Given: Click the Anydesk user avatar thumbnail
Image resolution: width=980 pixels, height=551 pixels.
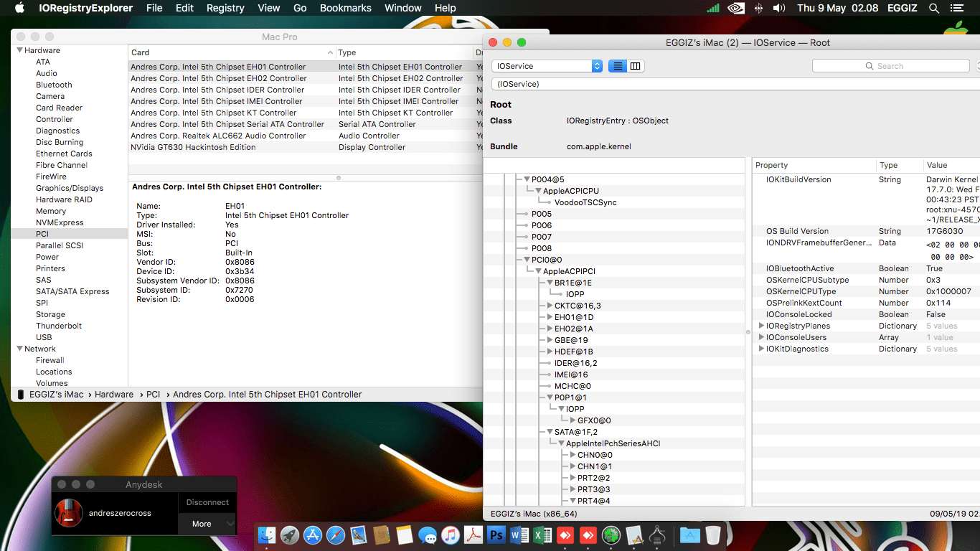Looking at the screenshot, I should (x=70, y=513).
